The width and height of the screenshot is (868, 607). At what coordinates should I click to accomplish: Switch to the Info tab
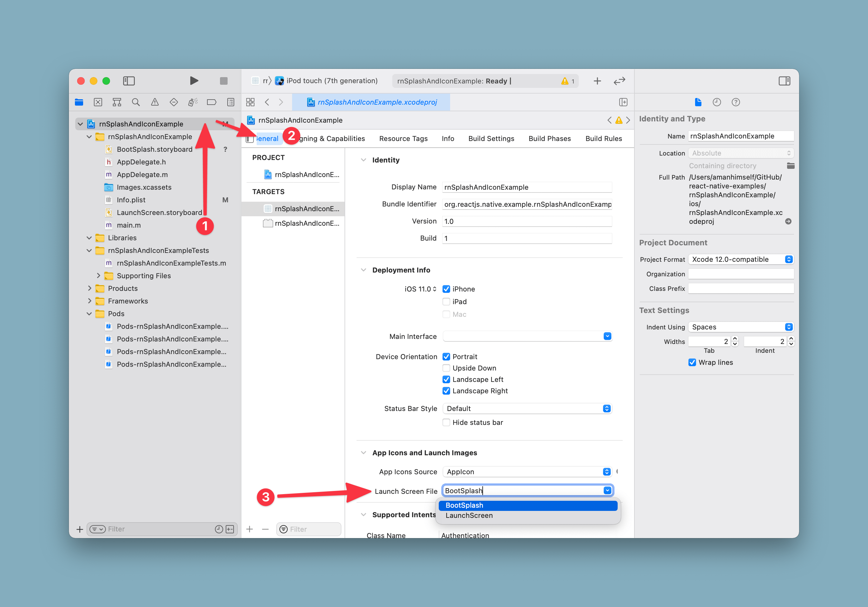coord(448,138)
